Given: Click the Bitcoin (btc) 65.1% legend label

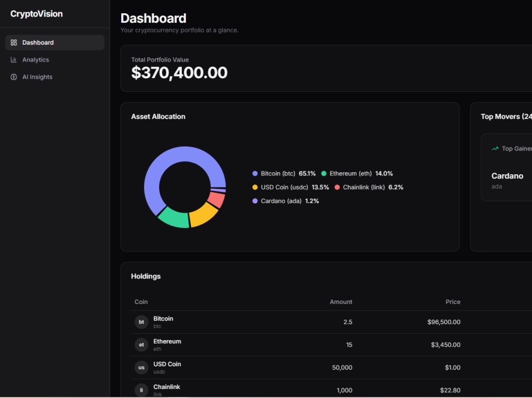Looking at the screenshot, I should (x=288, y=174).
